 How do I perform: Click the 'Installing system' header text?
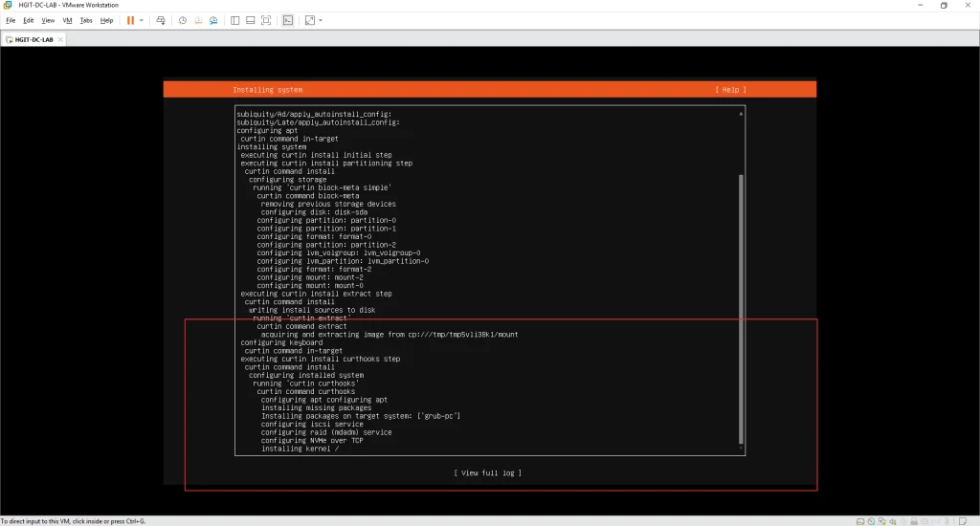point(268,90)
